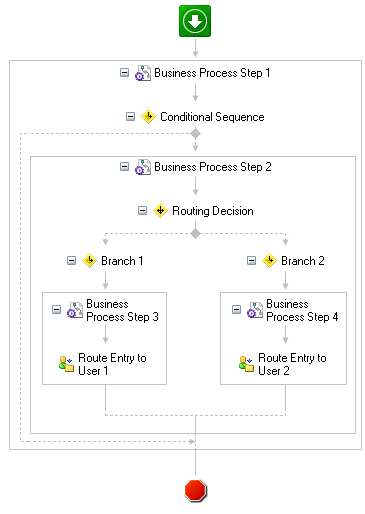Collapse Branch 1

click(71, 260)
